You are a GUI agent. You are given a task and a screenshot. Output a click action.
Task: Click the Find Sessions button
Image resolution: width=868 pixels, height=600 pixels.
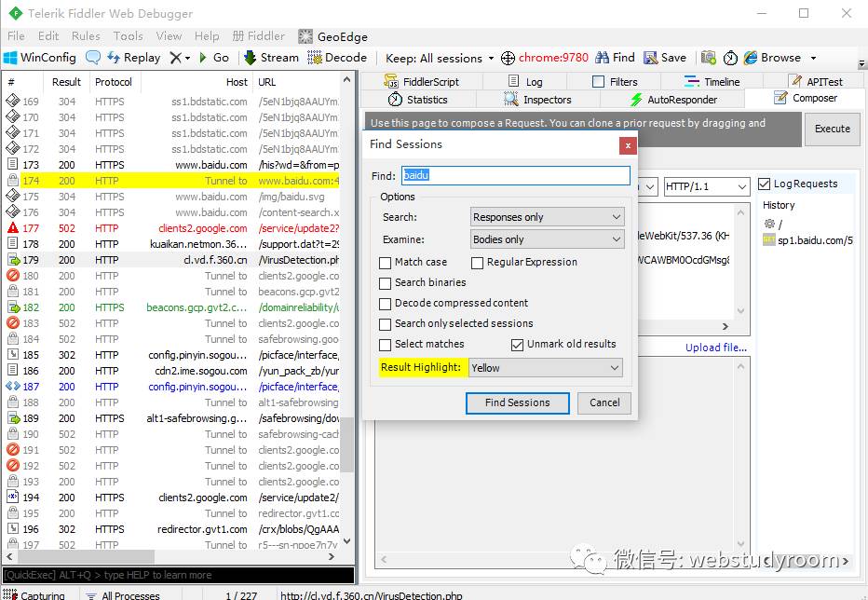point(517,402)
